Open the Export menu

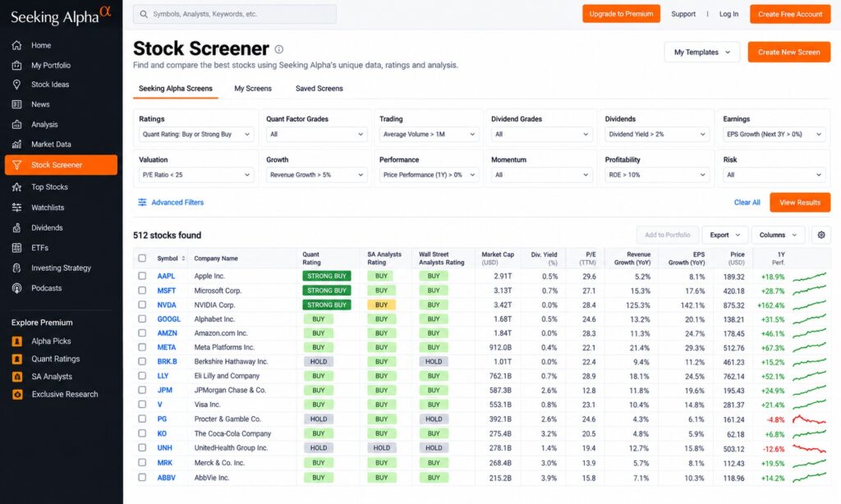pyautogui.click(x=724, y=235)
